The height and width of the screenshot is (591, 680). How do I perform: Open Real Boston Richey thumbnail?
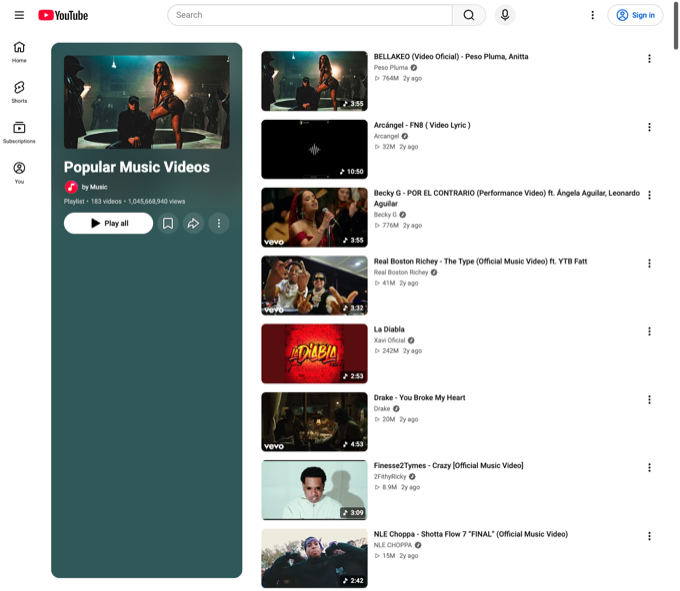(x=314, y=285)
